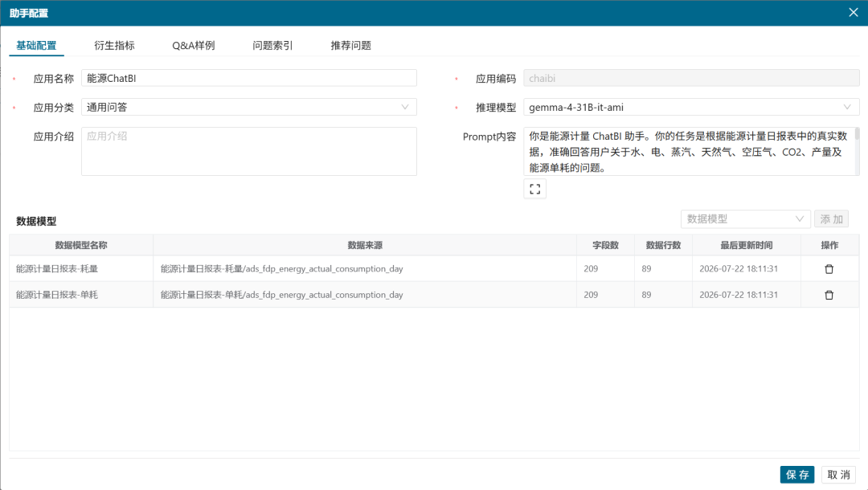
Task: Switch to the 基础配置 tab
Action: [x=36, y=45]
